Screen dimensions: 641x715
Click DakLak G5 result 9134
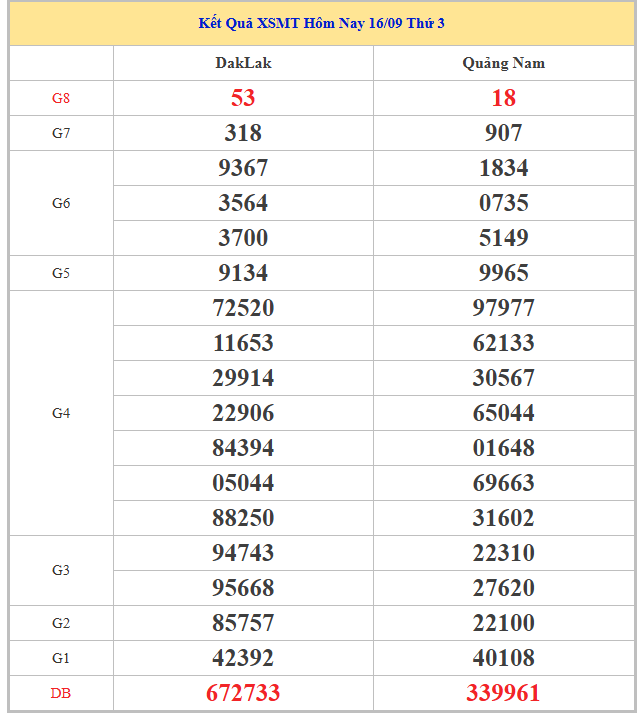pyautogui.click(x=243, y=273)
